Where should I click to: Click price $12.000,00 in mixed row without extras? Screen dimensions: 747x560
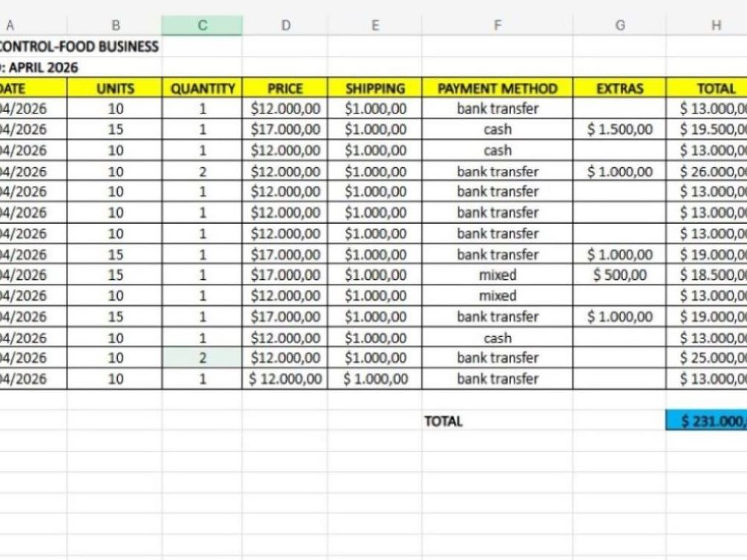285,296
